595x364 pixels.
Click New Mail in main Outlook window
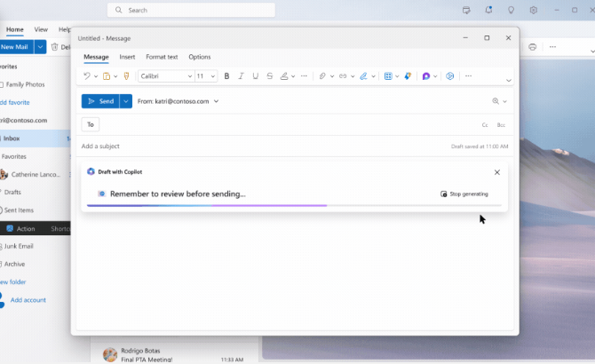coord(17,47)
